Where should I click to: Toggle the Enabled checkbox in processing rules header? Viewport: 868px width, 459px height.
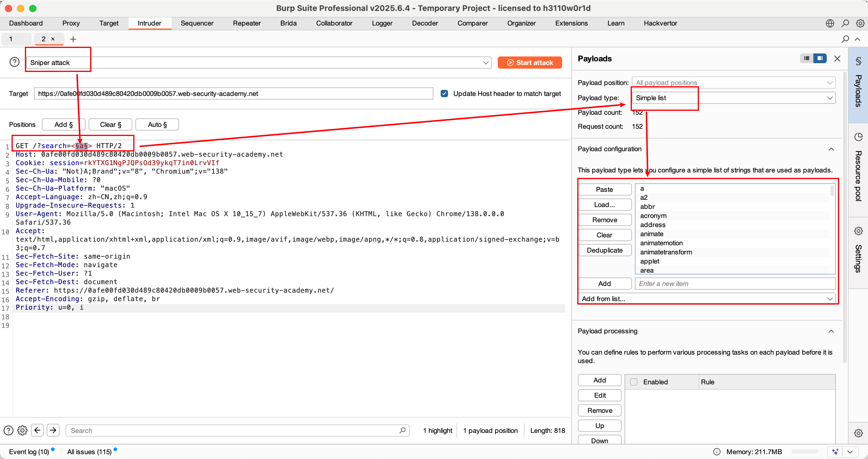(634, 382)
